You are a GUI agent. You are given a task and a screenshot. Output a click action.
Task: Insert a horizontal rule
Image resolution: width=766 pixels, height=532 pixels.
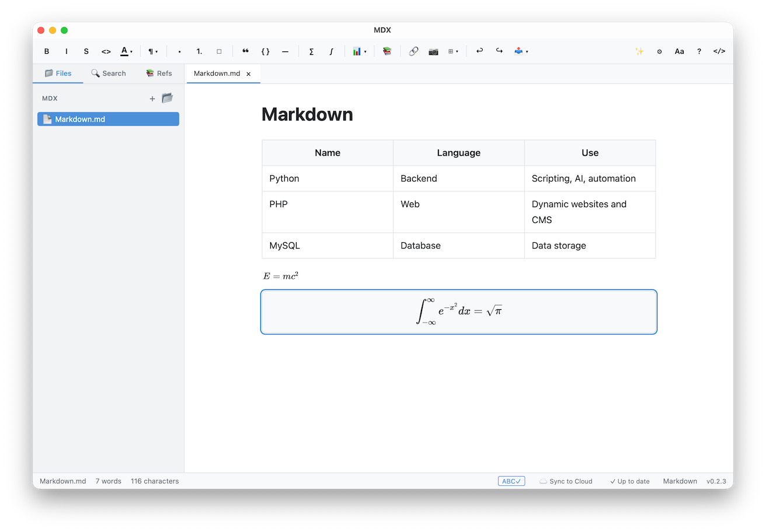pyautogui.click(x=285, y=51)
